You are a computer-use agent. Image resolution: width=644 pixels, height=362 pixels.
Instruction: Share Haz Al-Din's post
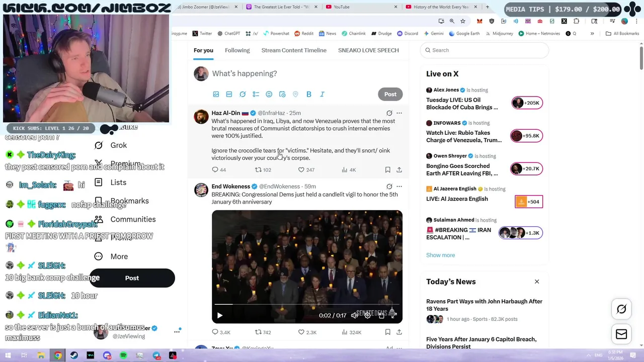tap(399, 170)
